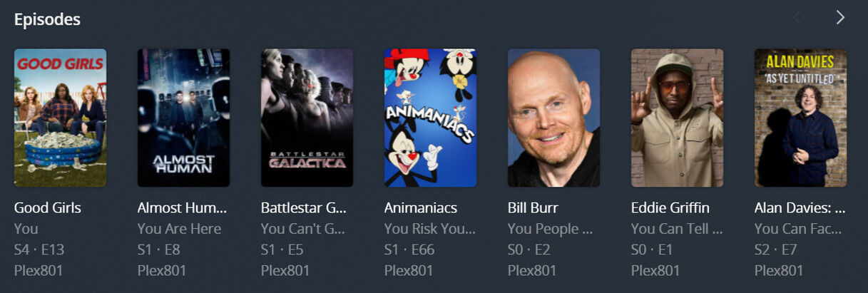Open the Animaniacs title link
Image resolution: width=868 pixels, height=293 pixels.
coord(421,208)
